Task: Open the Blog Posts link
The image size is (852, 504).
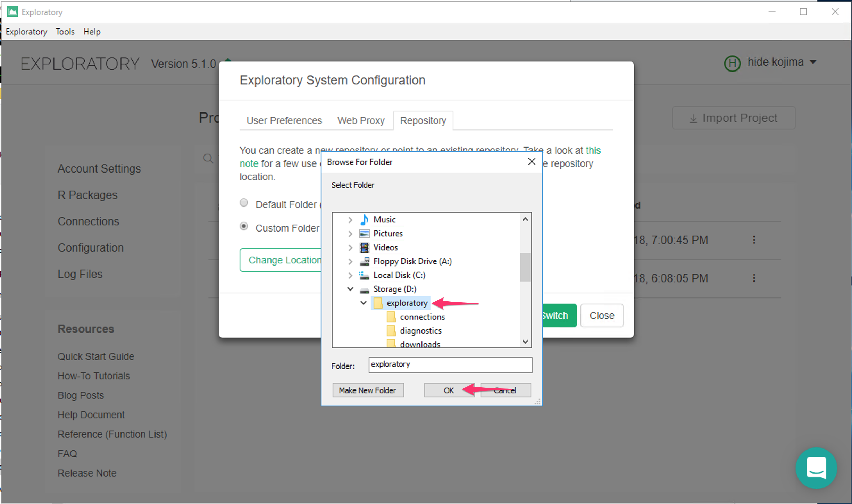Action: (81, 395)
